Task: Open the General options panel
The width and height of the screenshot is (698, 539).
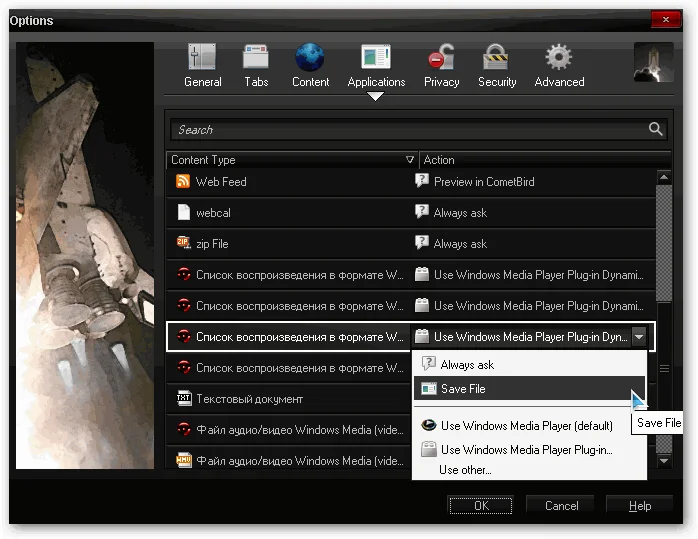Action: pos(203,66)
